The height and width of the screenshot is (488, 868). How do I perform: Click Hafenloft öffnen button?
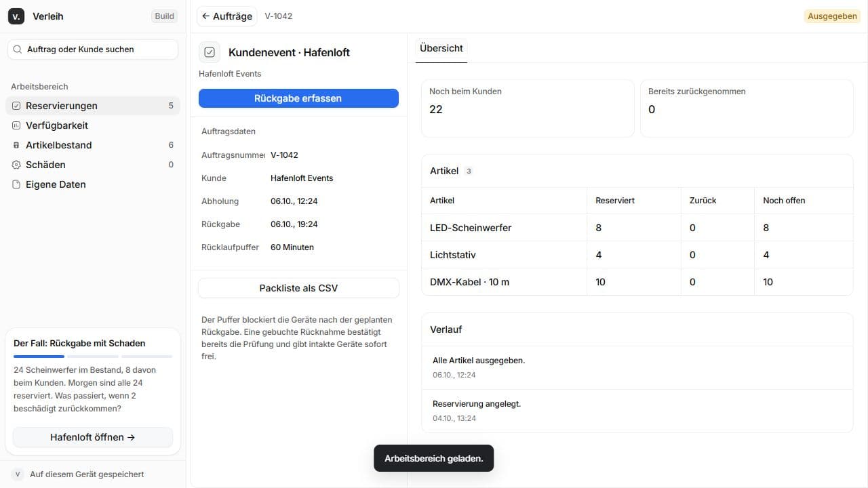point(93,437)
